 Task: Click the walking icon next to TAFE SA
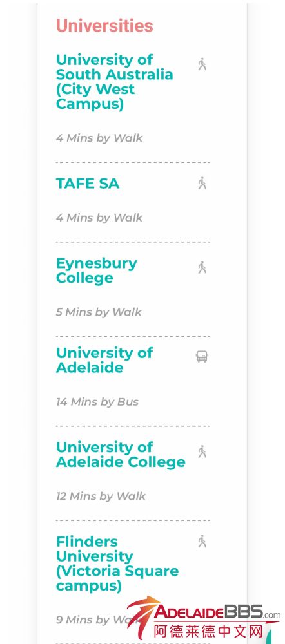click(202, 183)
